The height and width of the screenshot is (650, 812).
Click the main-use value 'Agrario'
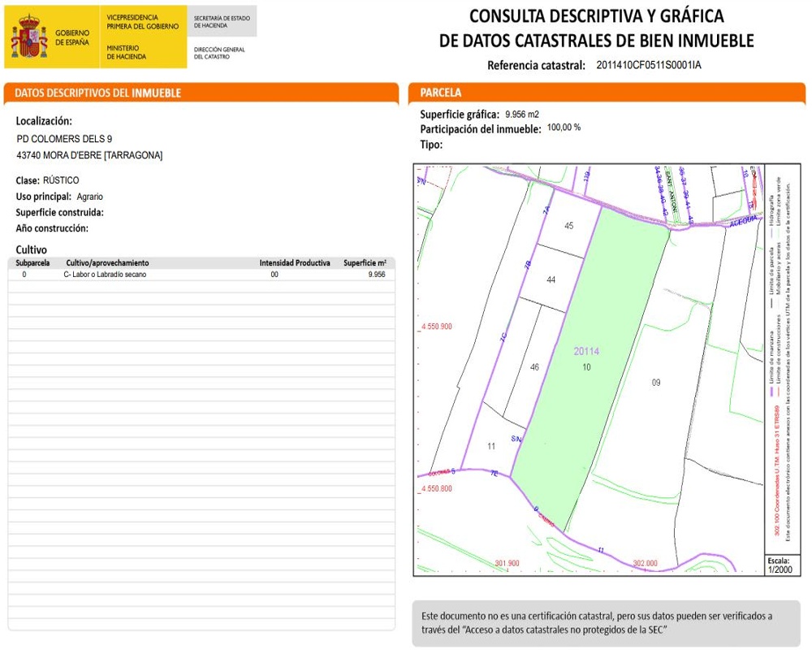(x=89, y=197)
